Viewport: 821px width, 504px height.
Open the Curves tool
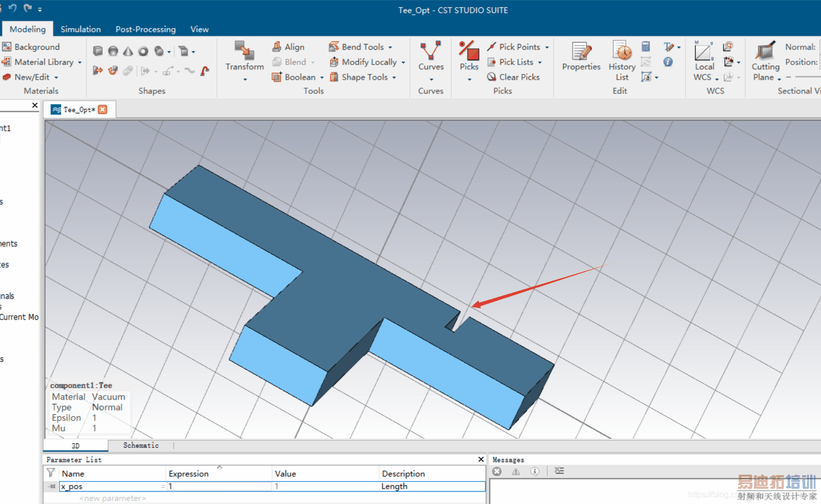(431, 61)
